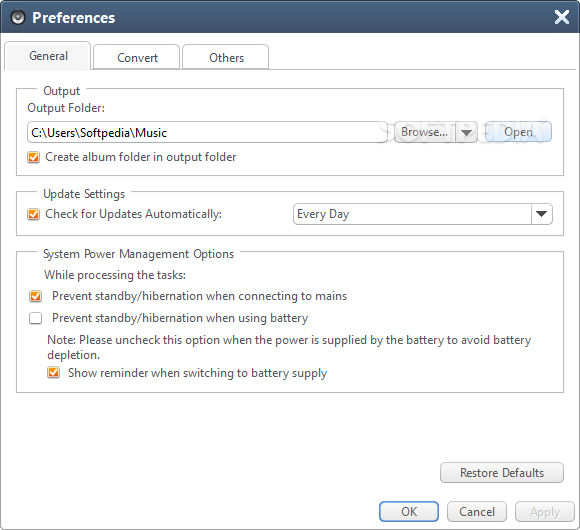The image size is (580, 530).
Task: Click the Output Folder path field
Action: 207,132
